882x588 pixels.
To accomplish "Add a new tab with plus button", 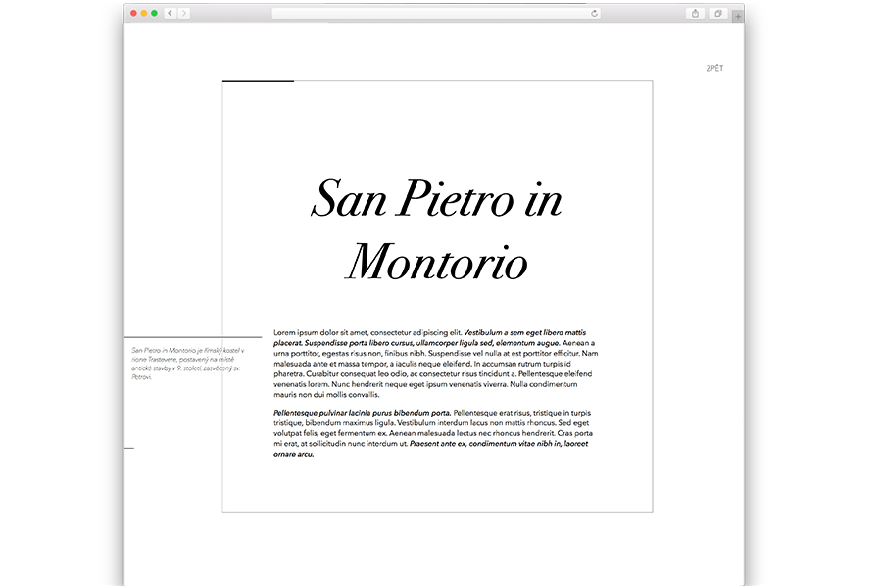I will pyautogui.click(x=737, y=15).
